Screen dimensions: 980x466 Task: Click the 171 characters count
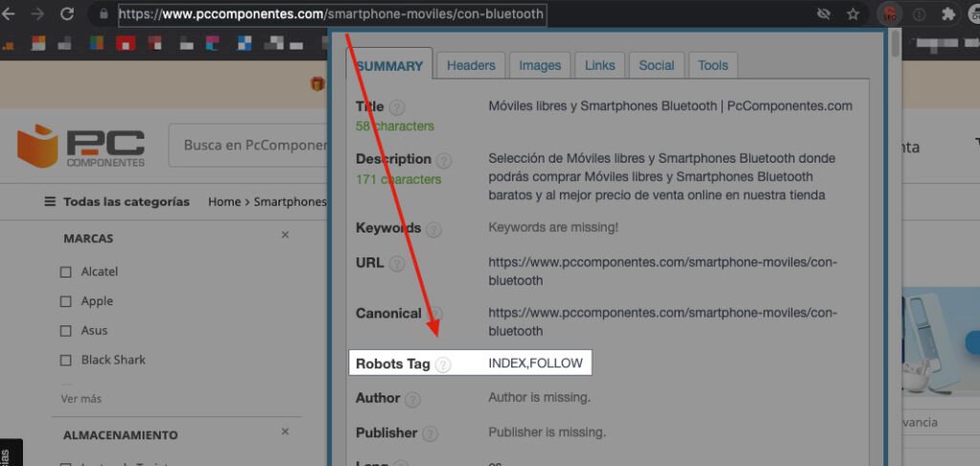[x=398, y=179]
